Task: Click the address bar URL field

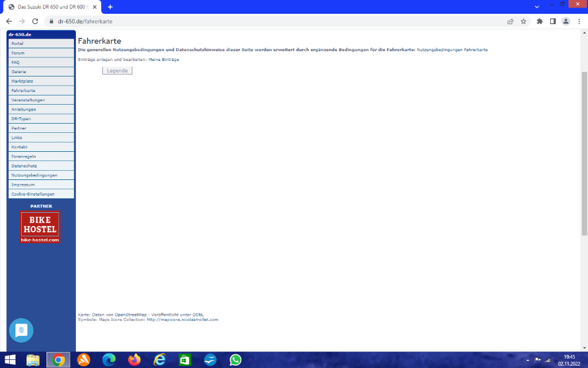Action: coord(276,21)
